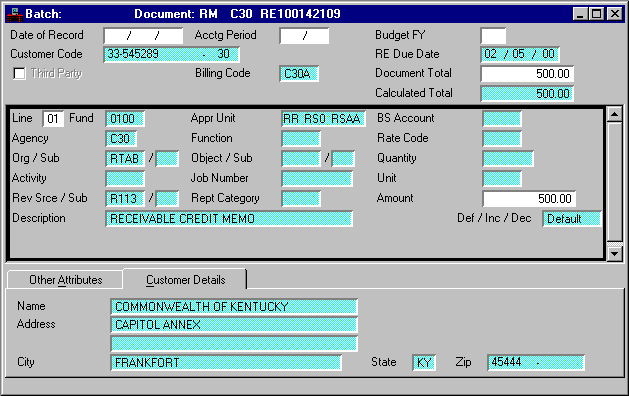Click the Date of Record field

143,36
